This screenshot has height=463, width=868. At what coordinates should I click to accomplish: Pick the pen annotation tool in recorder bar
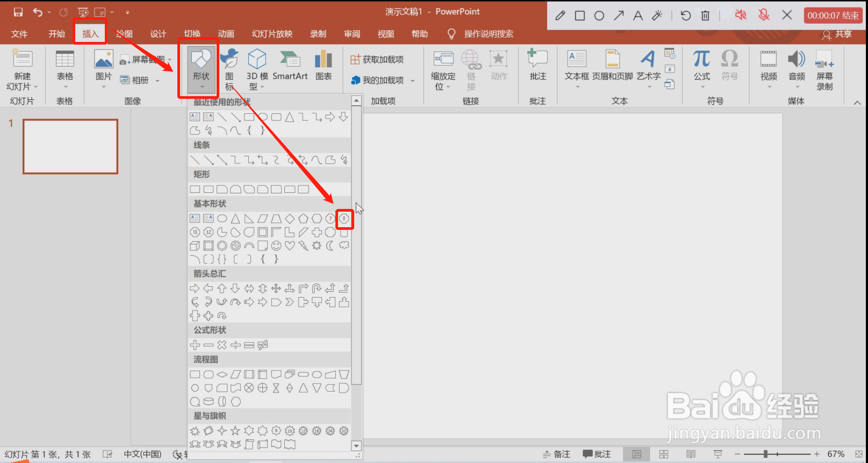pos(561,16)
